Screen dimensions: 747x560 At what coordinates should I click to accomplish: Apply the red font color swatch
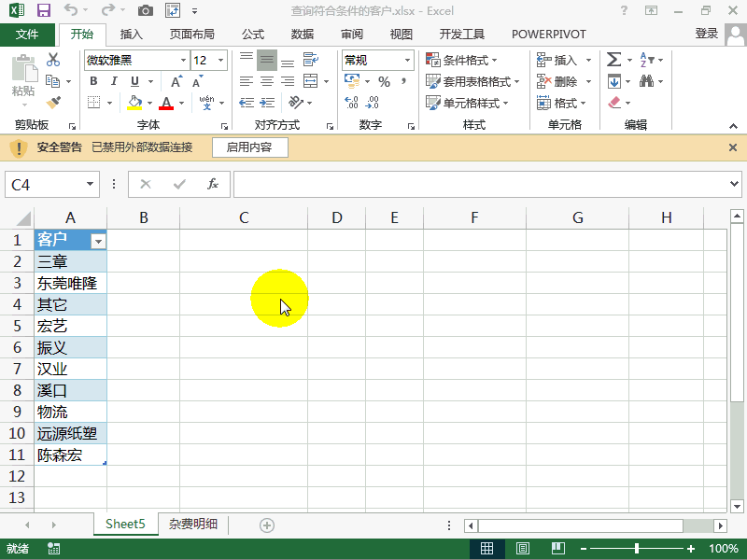pyautogui.click(x=166, y=103)
